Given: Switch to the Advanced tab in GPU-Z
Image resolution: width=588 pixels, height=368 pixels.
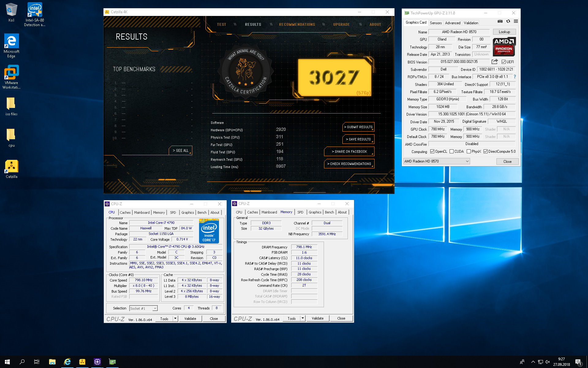Looking at the screenshot, I should click(453, 23).
